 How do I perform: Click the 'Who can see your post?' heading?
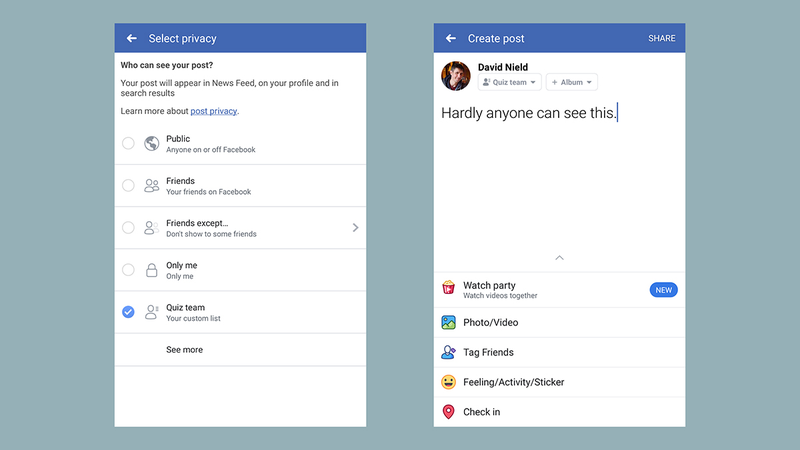pos(167,65)
